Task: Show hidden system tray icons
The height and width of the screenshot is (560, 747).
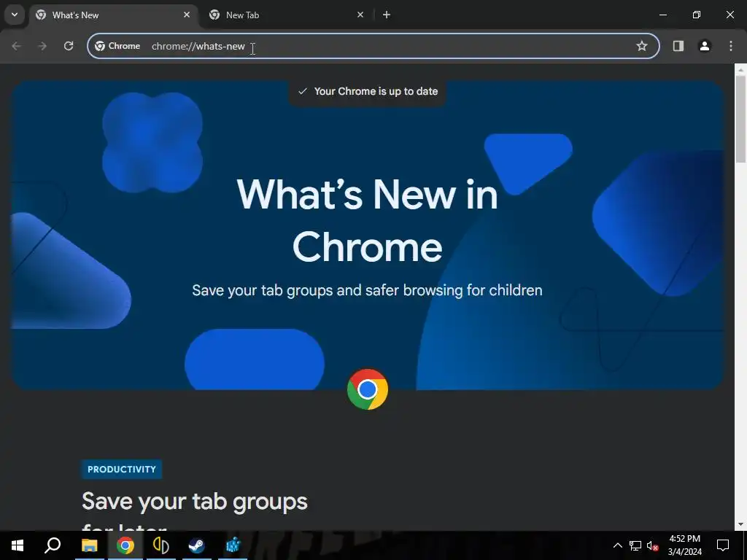Action: 617,545
